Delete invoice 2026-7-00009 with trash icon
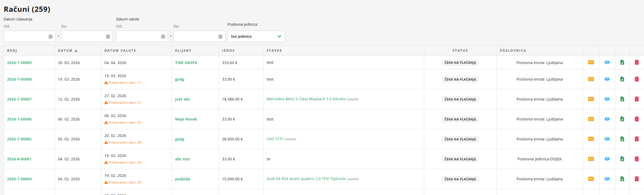This screenshot has height=195, width=644. pos(637,62)
